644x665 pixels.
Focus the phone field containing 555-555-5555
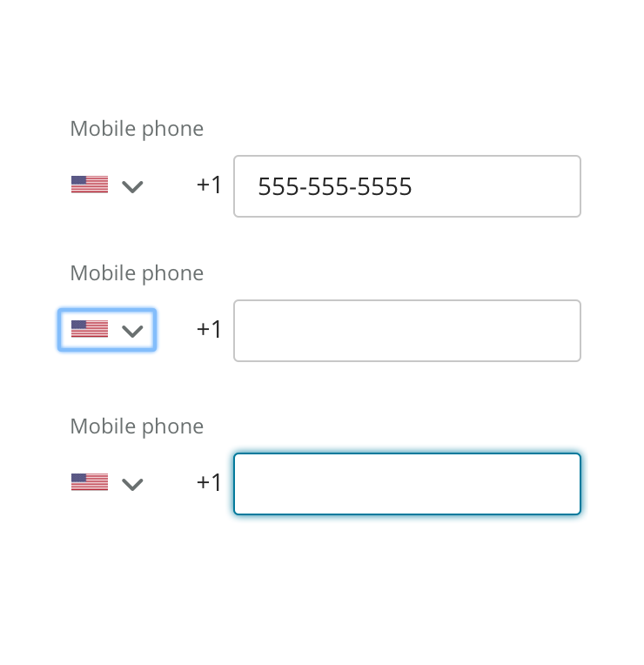406,186
